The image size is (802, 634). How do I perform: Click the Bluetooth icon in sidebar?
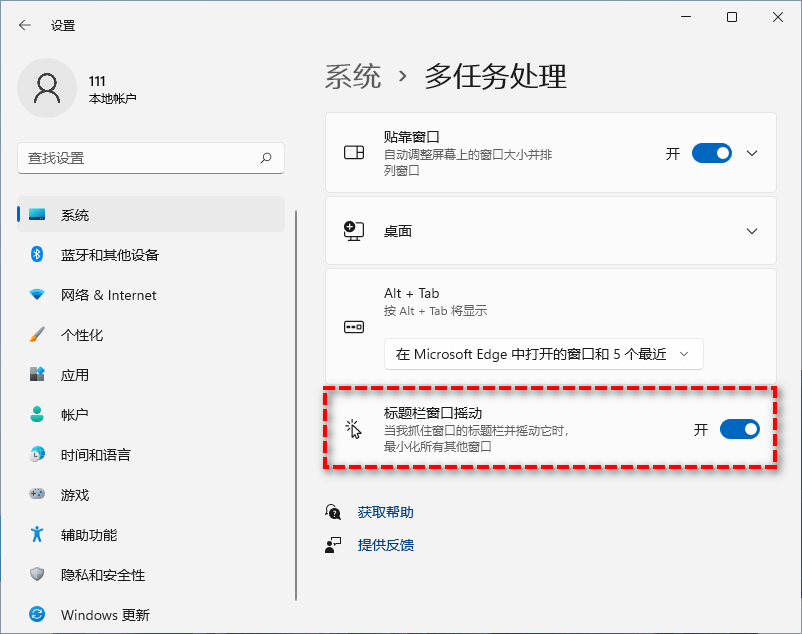coord(37,255)
